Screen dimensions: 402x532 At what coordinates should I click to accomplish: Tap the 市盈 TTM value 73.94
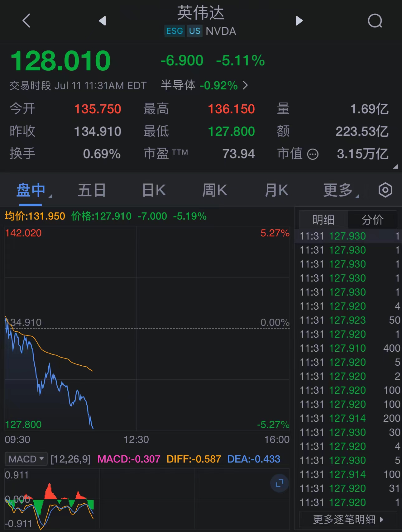point(239,154)
